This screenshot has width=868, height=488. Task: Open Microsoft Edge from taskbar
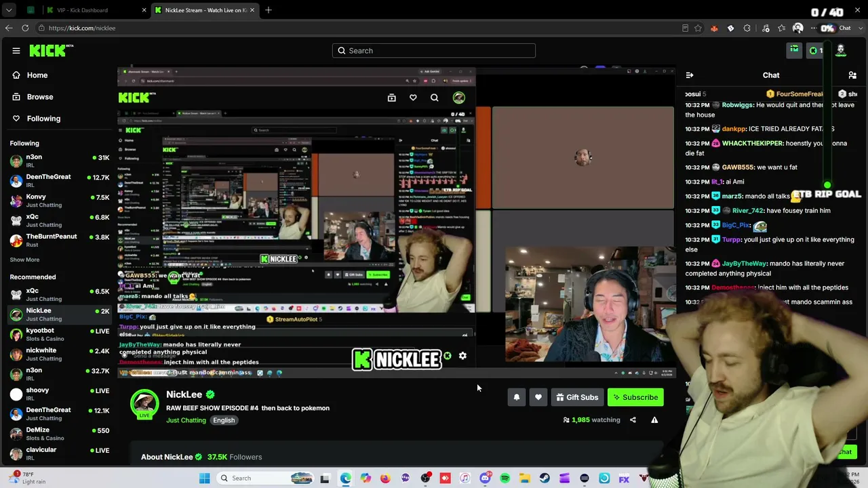[x=346, y=479]
